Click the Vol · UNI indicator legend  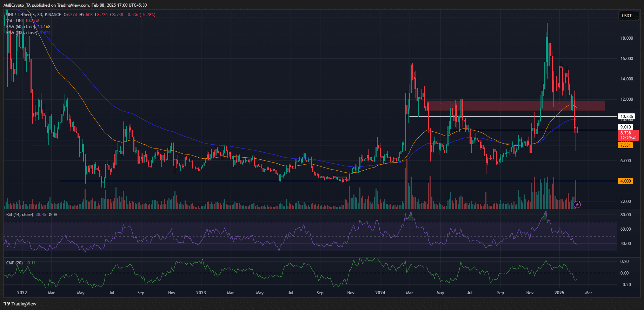click(15, 21)
